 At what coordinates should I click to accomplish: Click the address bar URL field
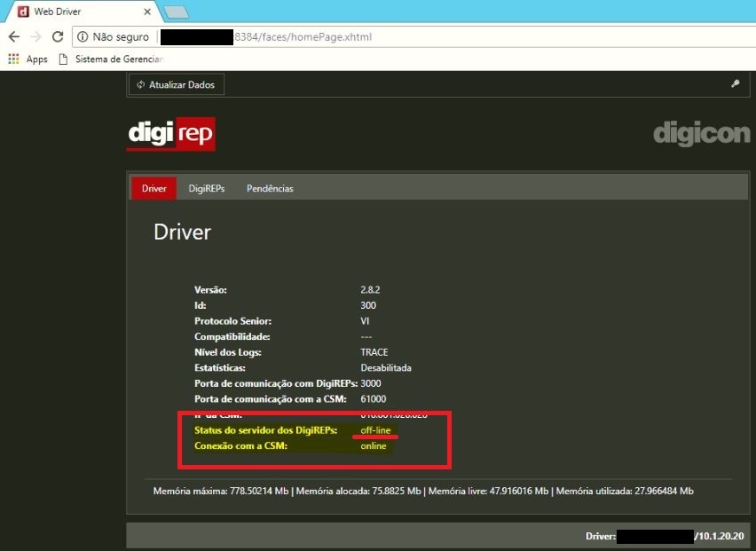tap(444, 37)
